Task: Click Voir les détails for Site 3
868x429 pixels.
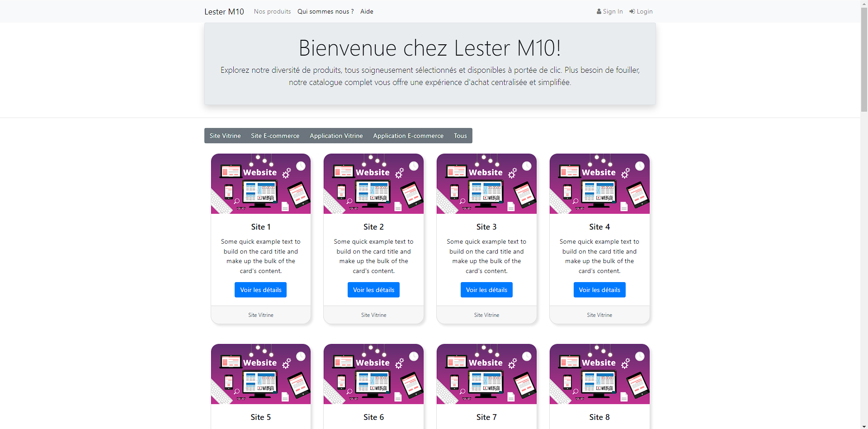Action: (x=486, y=290)
